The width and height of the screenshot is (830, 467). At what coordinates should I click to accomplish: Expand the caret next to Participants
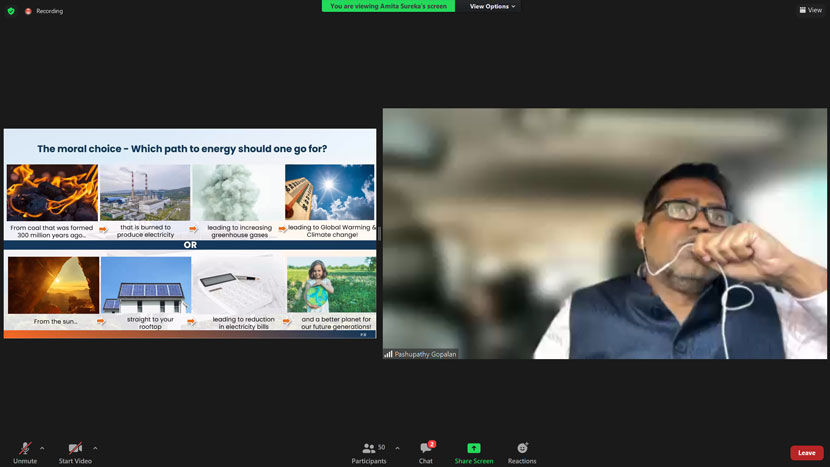[x=398, y=448]
